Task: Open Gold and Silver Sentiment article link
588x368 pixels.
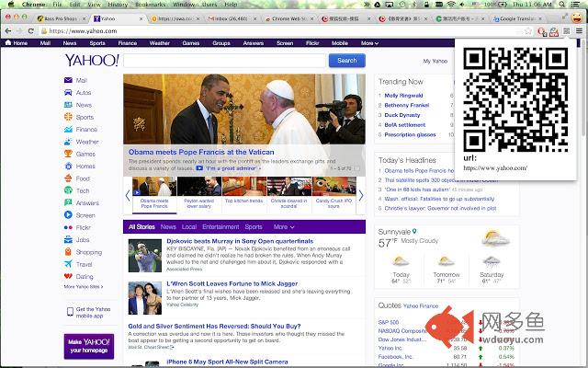Action: [x=214, y=326]
